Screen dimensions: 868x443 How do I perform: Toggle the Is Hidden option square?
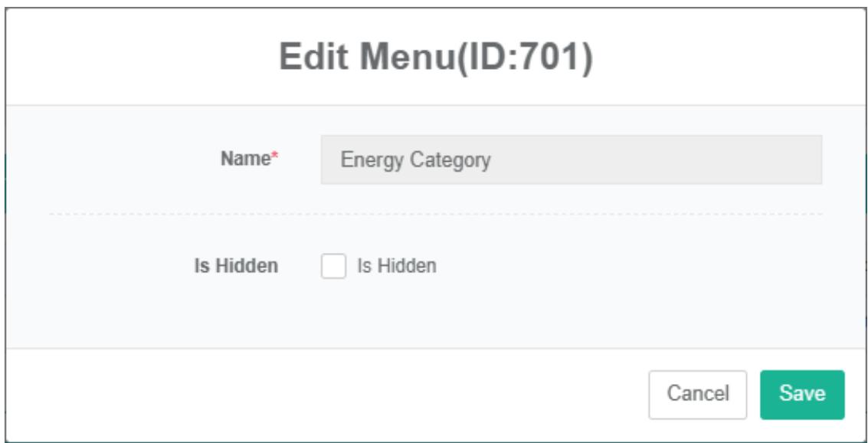(333, 267)
